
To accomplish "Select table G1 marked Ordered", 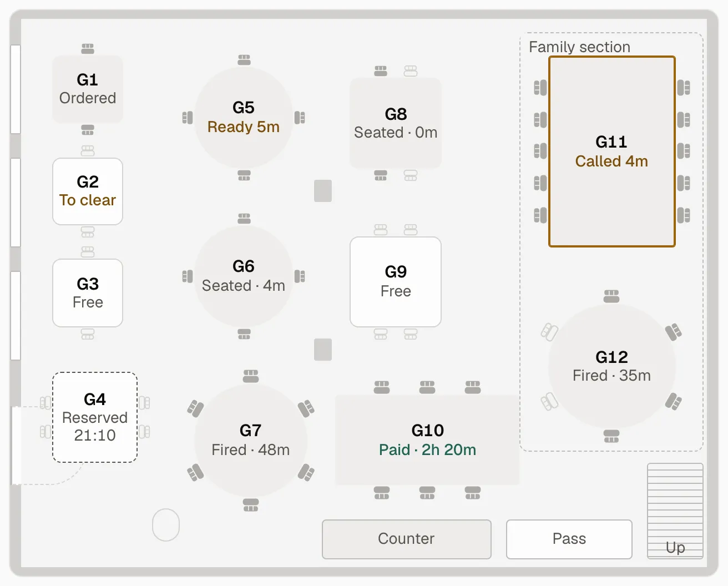I will (x=88, y=89).
